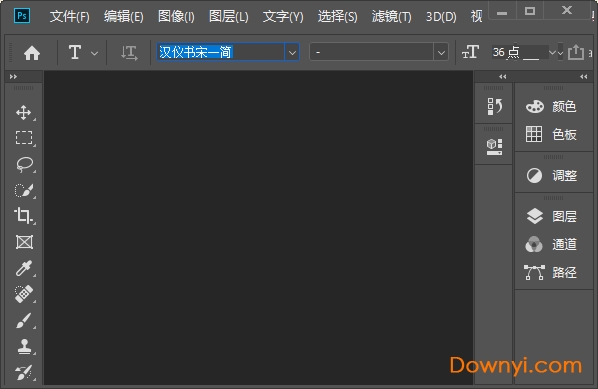
Task: Click the share export icon
Action: point(575,52)
